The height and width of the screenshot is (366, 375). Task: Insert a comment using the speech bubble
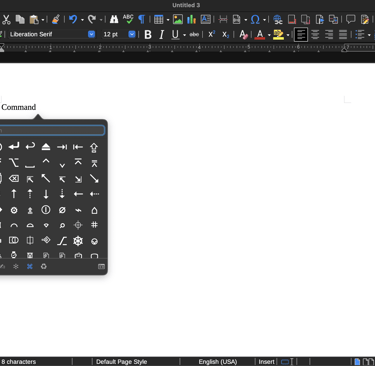351,19
